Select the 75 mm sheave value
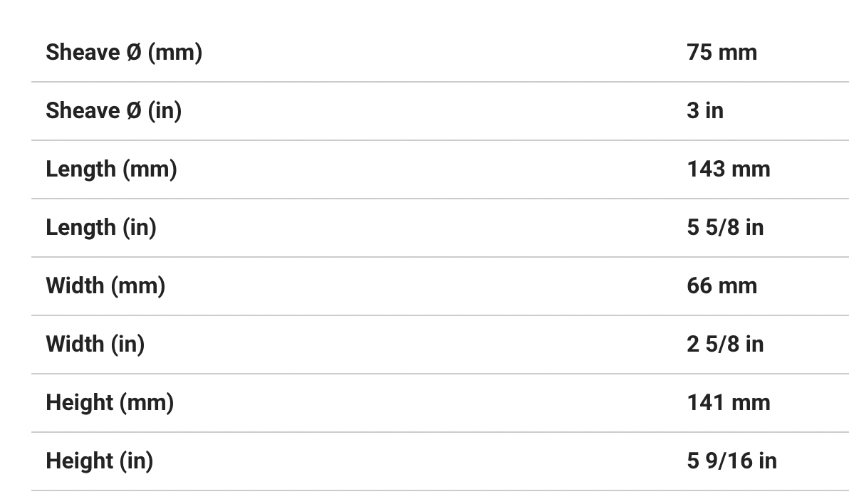849x504 pixels. coord(722,52)
